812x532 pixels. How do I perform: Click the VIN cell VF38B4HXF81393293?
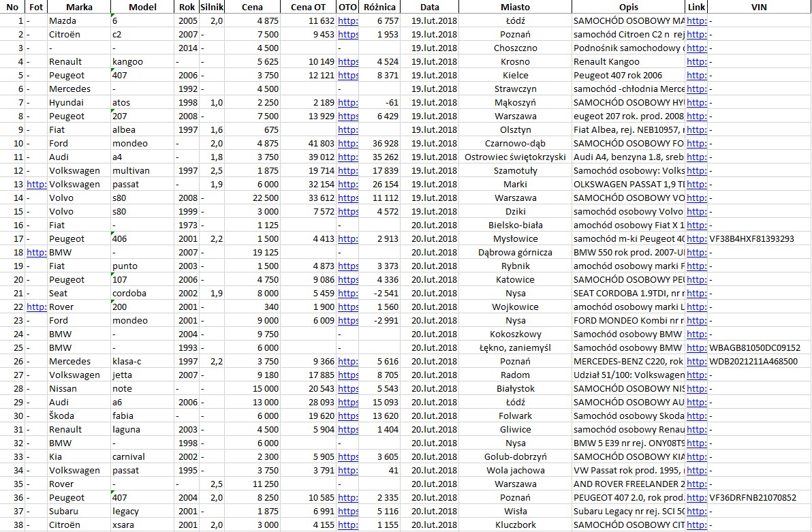[759, 239]
